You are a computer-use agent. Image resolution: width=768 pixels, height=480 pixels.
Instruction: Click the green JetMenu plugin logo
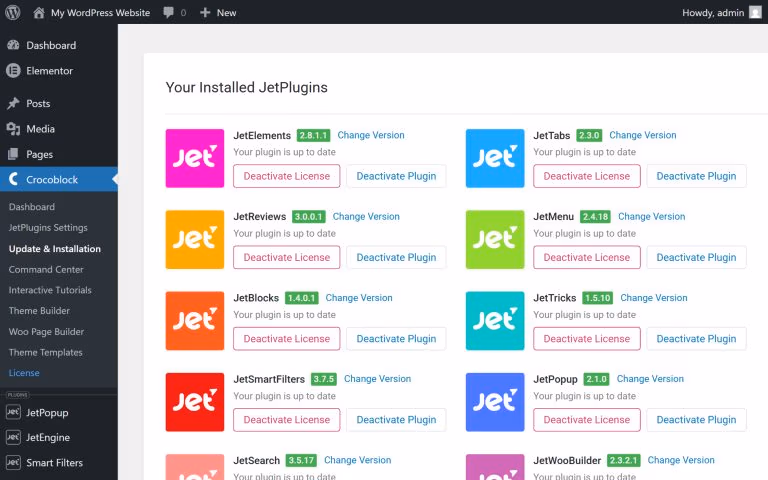pyautogui.click(x=495, y=240)
